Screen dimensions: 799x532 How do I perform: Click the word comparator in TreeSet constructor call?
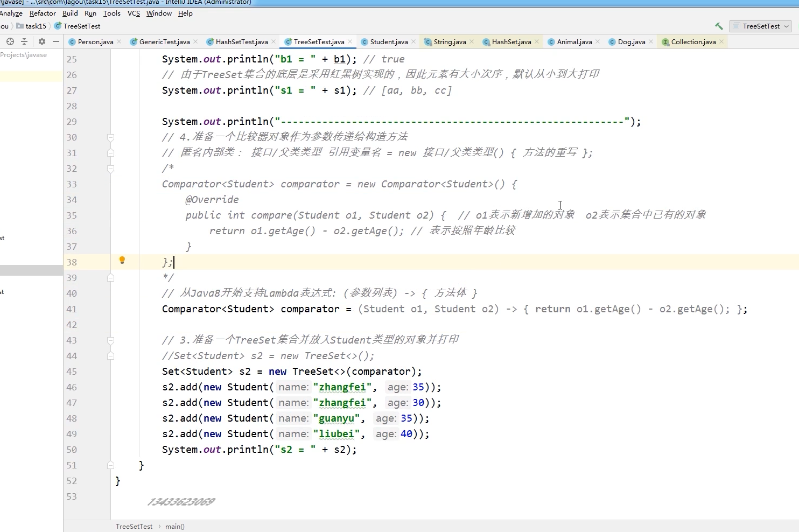(x=381, y=372)
